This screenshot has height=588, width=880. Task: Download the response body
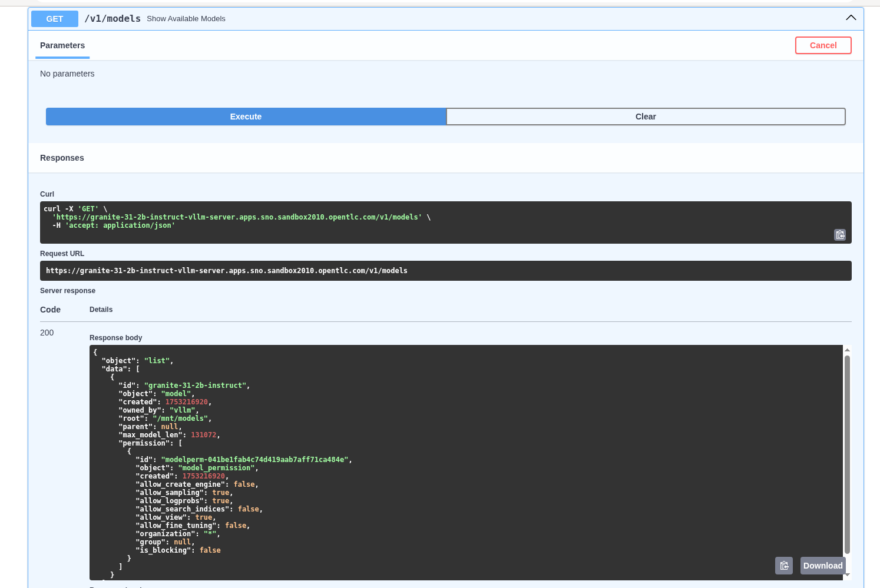[x=823, y=566]
